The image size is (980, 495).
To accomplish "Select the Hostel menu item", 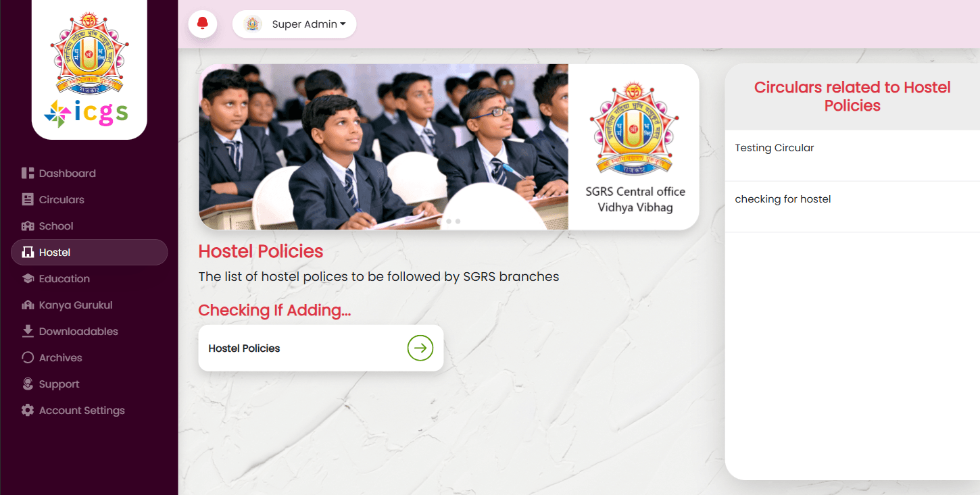I will [89, 253].
